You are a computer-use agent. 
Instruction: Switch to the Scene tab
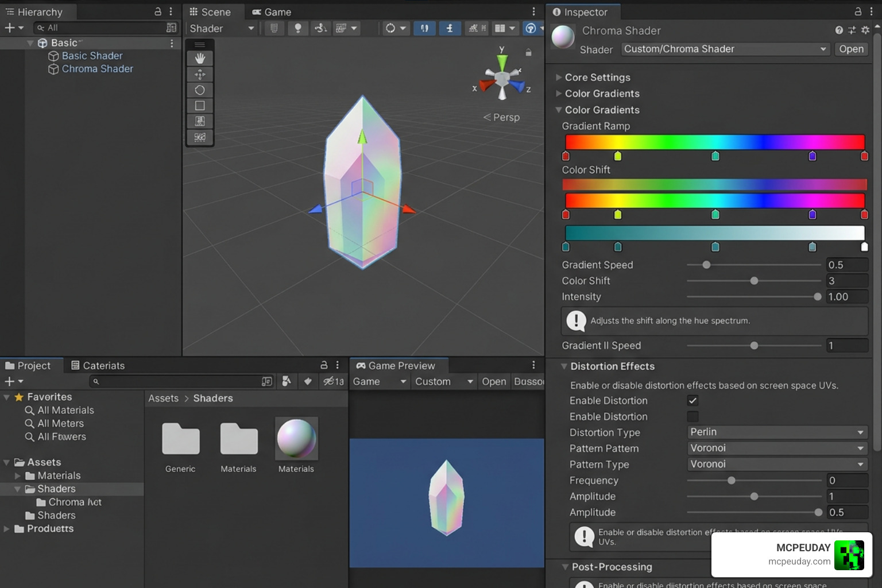pyautogui.click(x=210, y=12)
